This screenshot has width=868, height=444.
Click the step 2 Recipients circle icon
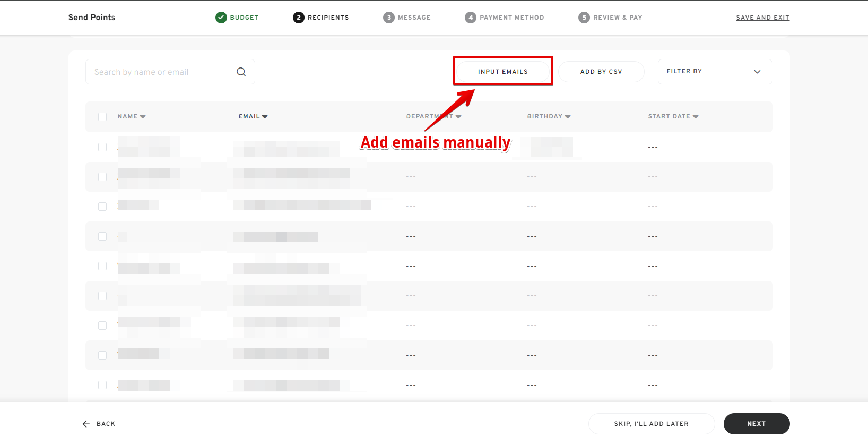[299, 18]
